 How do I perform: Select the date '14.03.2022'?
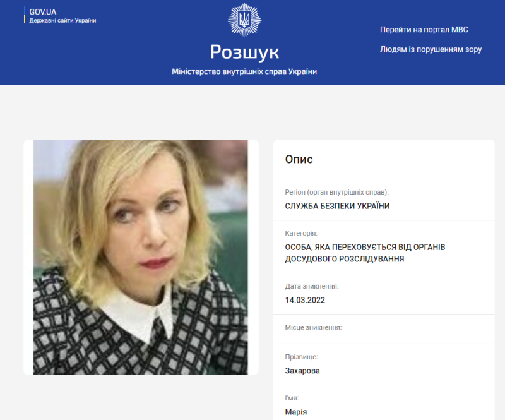click(x=305, y=300)
